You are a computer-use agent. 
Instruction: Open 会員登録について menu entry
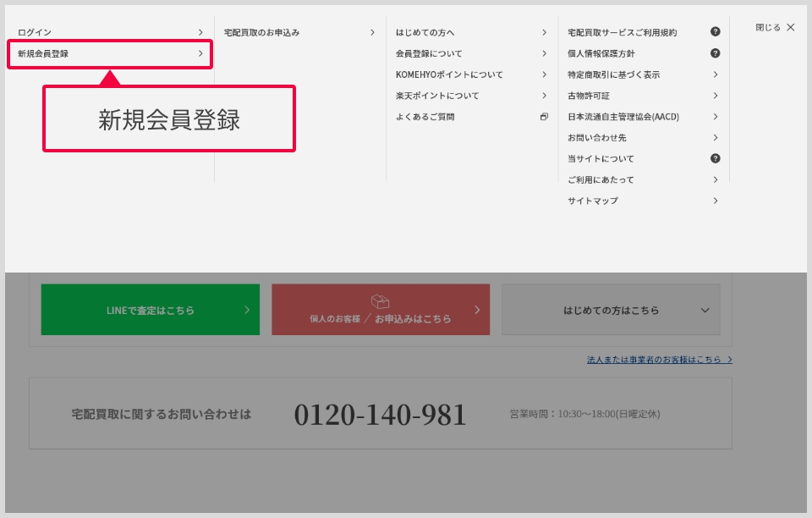click(429, 53)
